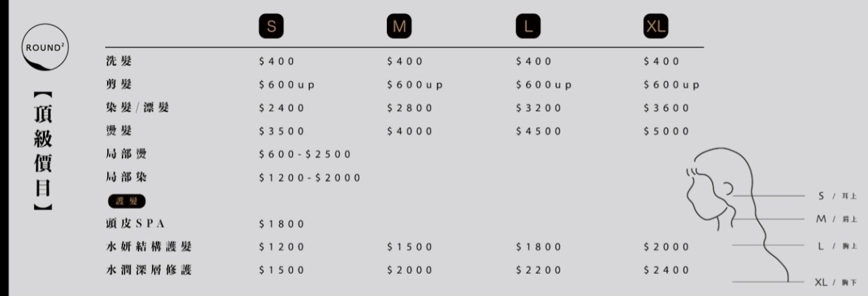Click the M size badge icon
The height and width of the screenshot is (296, 868).
click(x=399, y=27)
